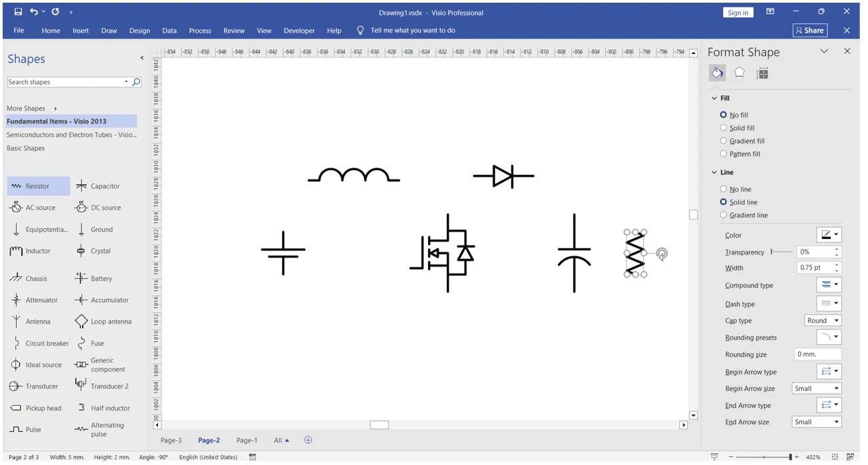Click the search magnifier in Shapes pane
Image resolution: width=868 pixels, height=465 pixels.
point(136,82)
